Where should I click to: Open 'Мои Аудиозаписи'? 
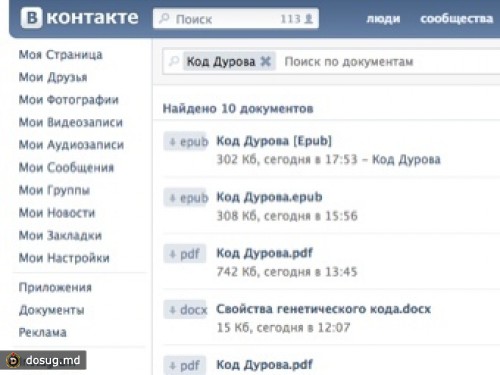click(71, 145)
